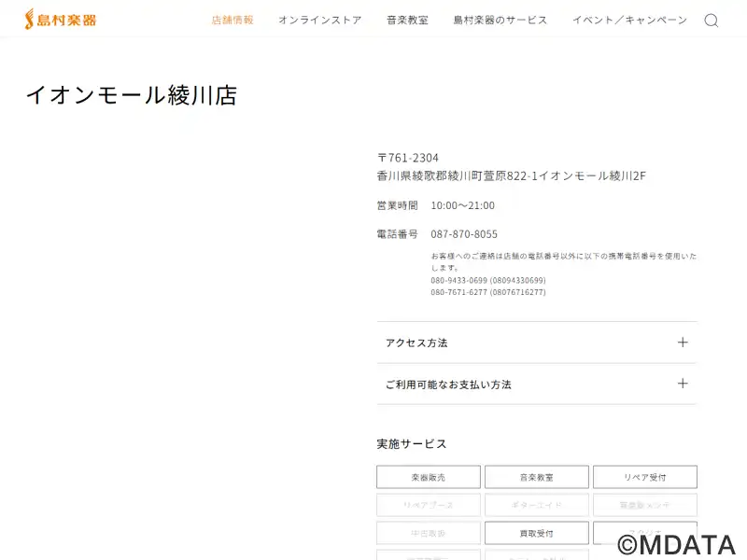Click the greyed-out ギターエイド button
Screen dimensions: 747x560
tap(537, 505)
